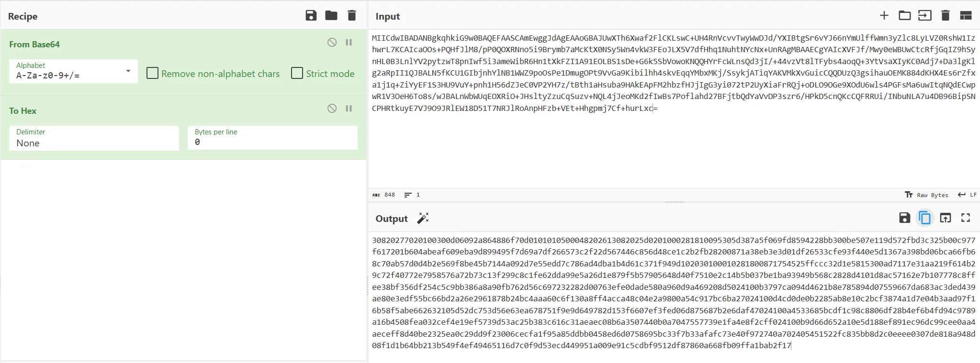Enable Strict mode checkbox
This screenshot has height=363, width=980.
click(x=297, y=73)
